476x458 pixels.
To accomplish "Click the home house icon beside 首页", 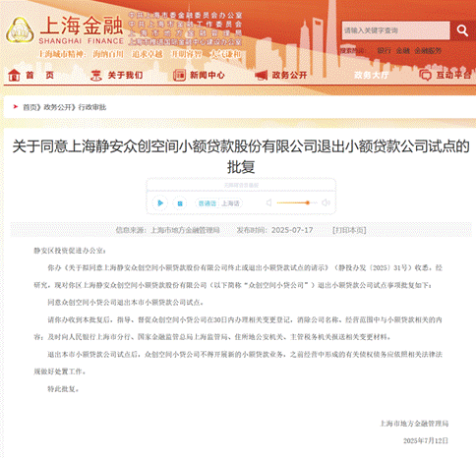I will [14, 75].
